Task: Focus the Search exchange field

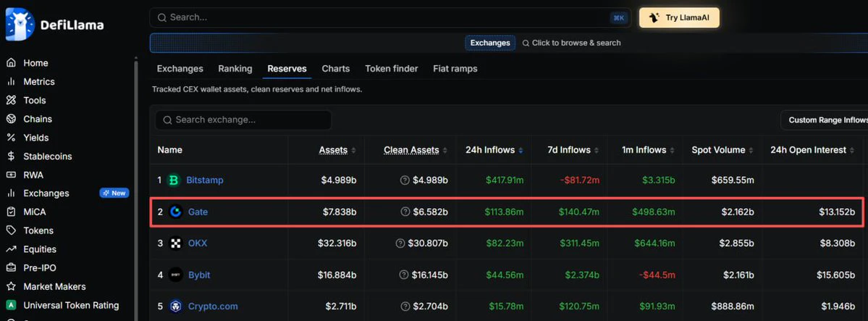Action: pyautogui.click(x=243, y=120)
